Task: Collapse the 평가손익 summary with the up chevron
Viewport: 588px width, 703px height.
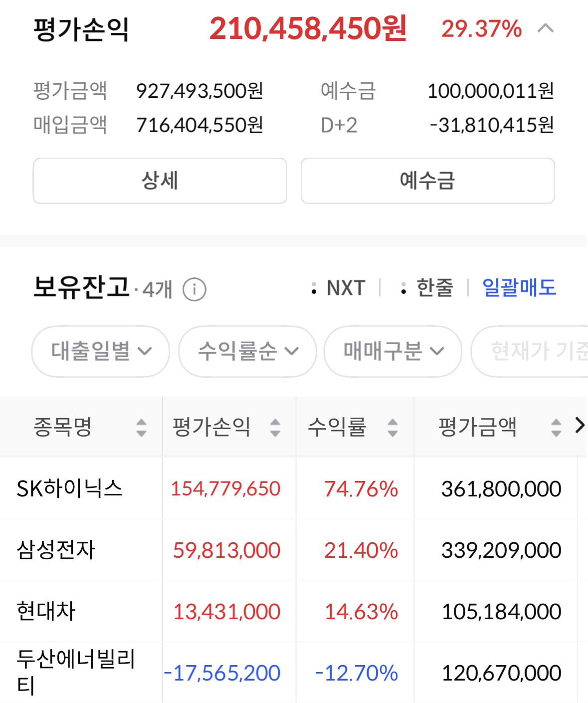Action: click(x=545, y=28)
